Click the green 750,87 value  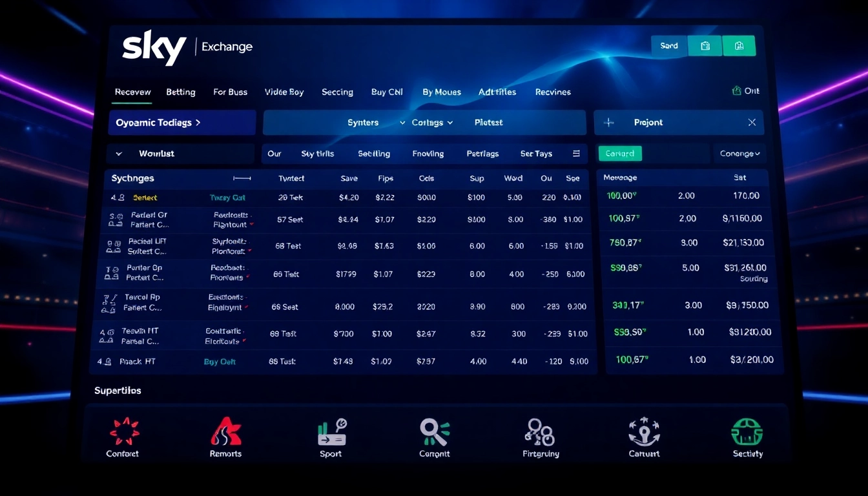[x=625, y=243]
